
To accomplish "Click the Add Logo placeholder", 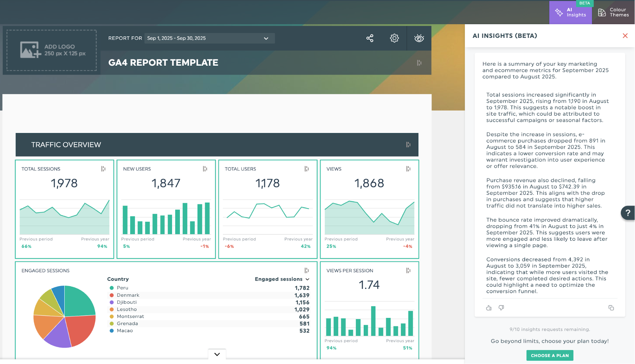I will 52,50.
